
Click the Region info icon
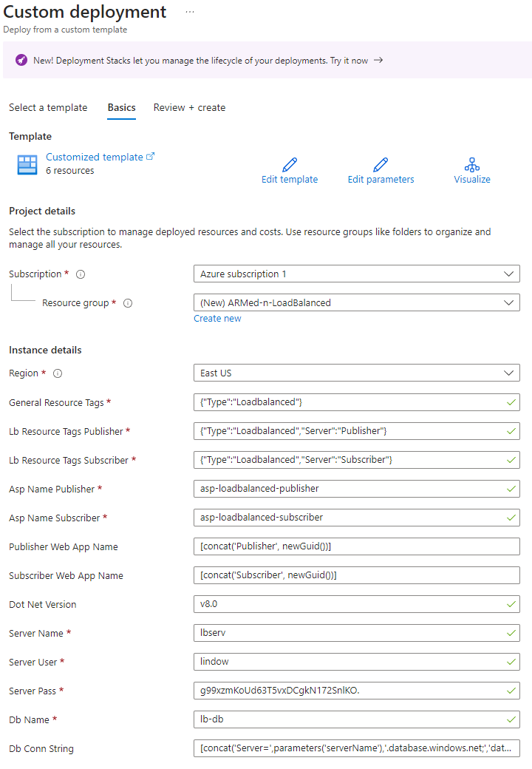pyautogui.click(x=58, y=373)
